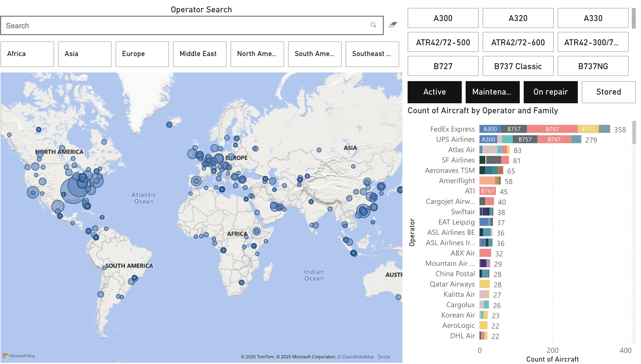The width and height of the screenshot is (641, 364).
Task: Click the Cargojet Airw... operator label
Action: click(x=450, y=201)
